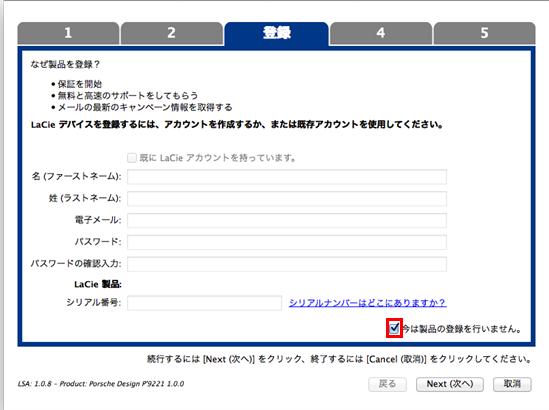The image size is (549, 410).
Task: Open the where is serial number link
Action: click(367, 303)
